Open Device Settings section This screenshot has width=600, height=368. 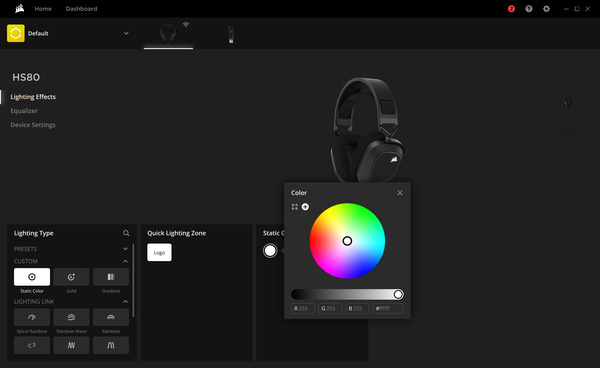click(33, 125)
